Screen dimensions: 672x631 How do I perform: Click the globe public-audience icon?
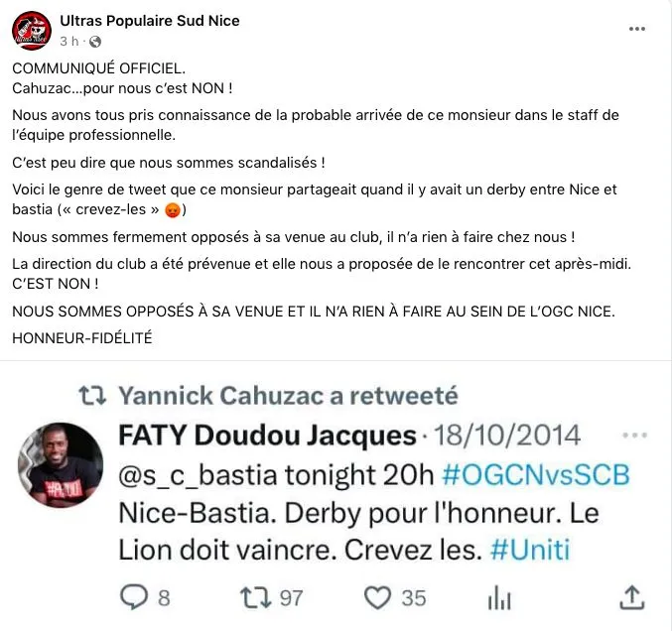pos(95,42)
